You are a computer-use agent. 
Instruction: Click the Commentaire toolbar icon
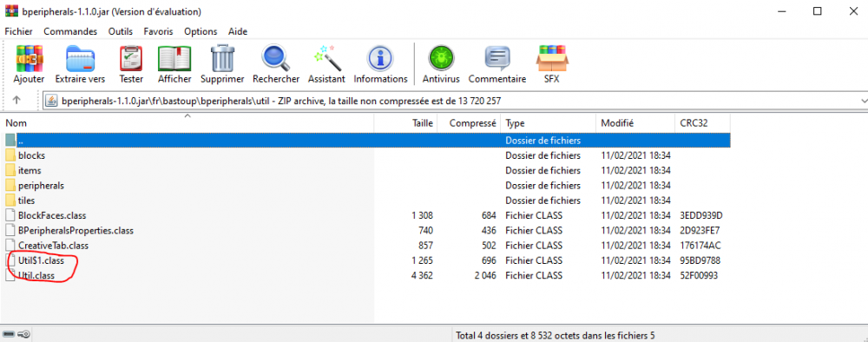(x=497, y=58)
